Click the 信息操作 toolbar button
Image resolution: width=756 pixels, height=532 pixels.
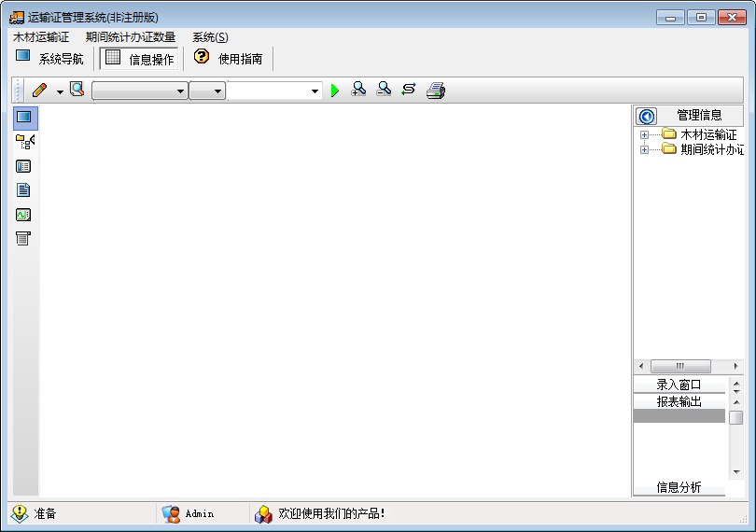(x=139, y=59)
